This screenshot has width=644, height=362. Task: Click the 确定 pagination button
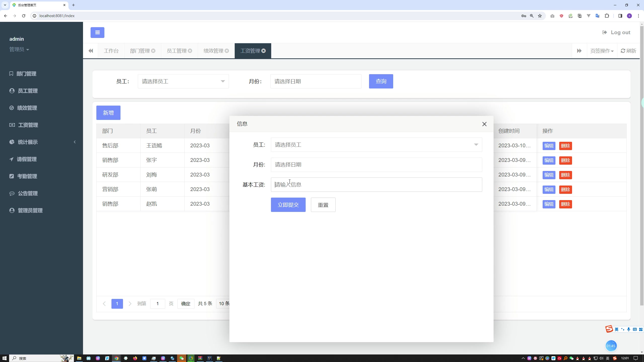pyautogui.click(x=186, y=304)
